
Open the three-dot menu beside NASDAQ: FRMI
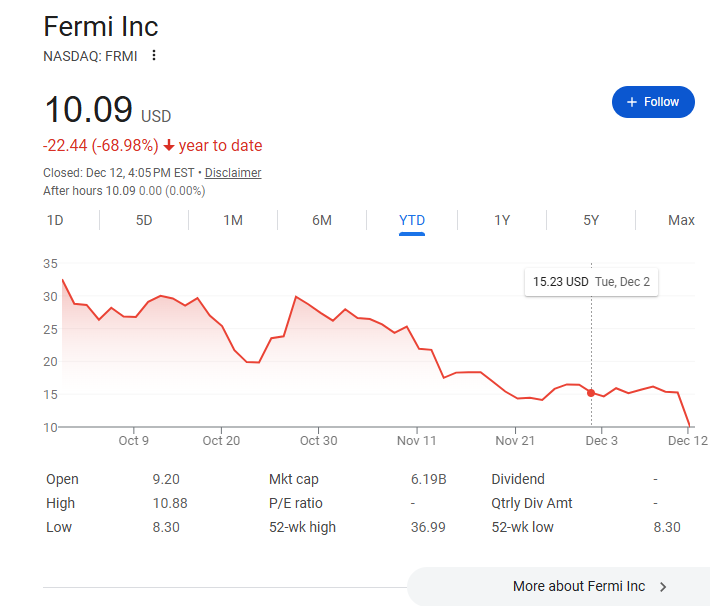[154, 55]
